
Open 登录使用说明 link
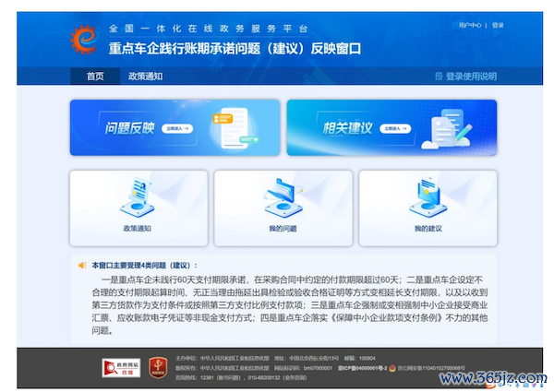[x=471, y=77]
